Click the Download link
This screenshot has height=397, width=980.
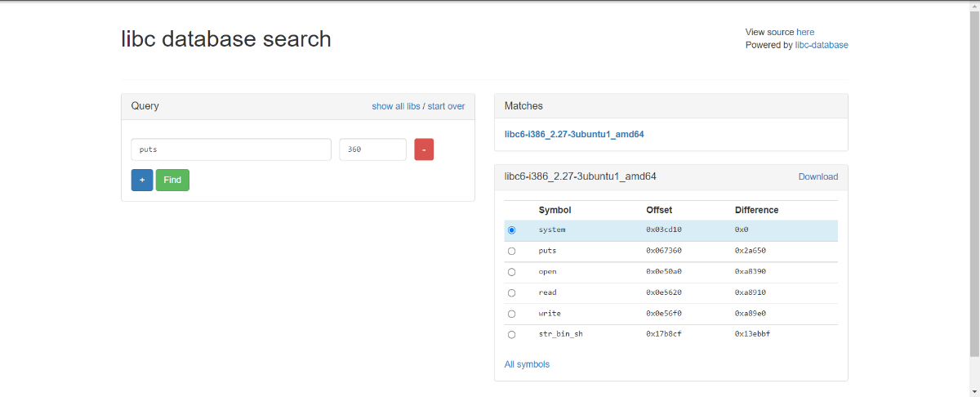click(x=818, y=176)
